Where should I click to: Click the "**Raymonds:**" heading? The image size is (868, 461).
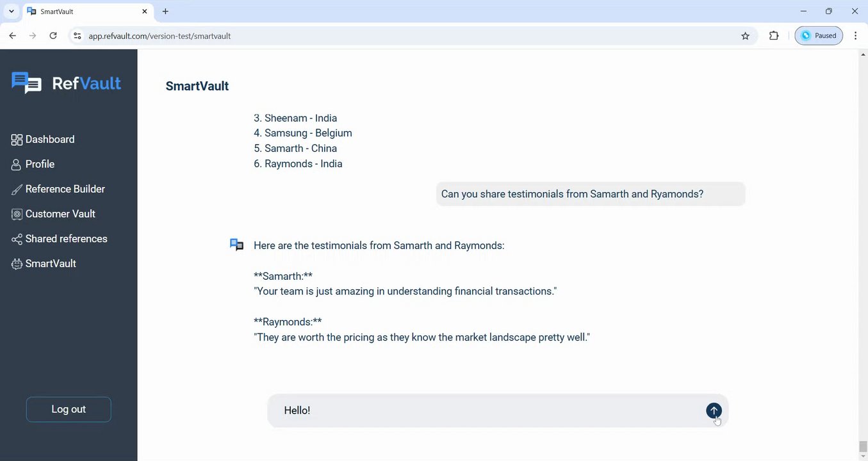coord(288,322)
